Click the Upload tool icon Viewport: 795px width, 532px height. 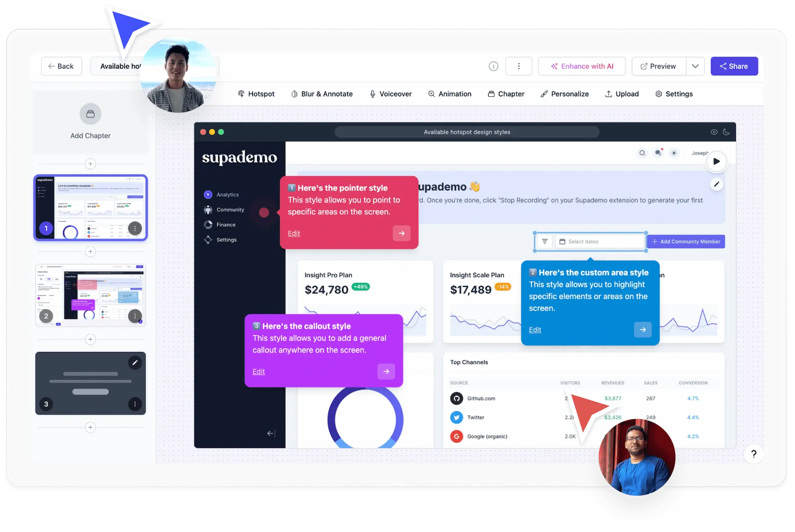(608, 94)
